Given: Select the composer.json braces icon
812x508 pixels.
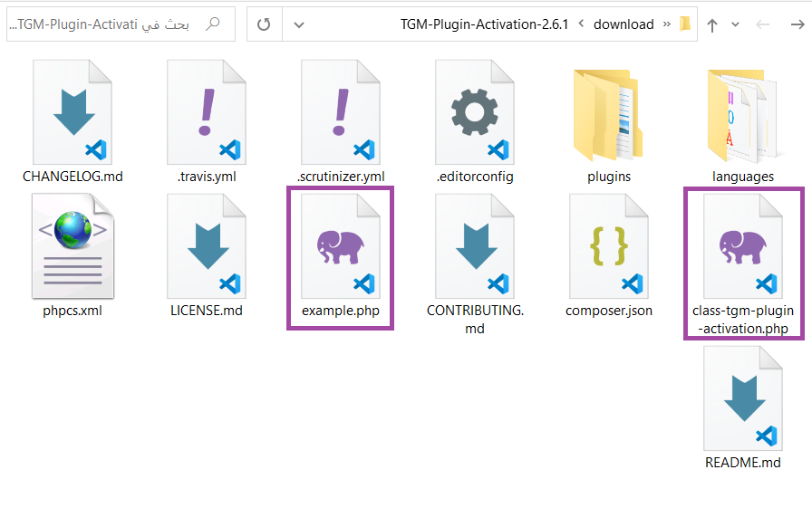Looking at the screenshot, I should pos(609,246).
